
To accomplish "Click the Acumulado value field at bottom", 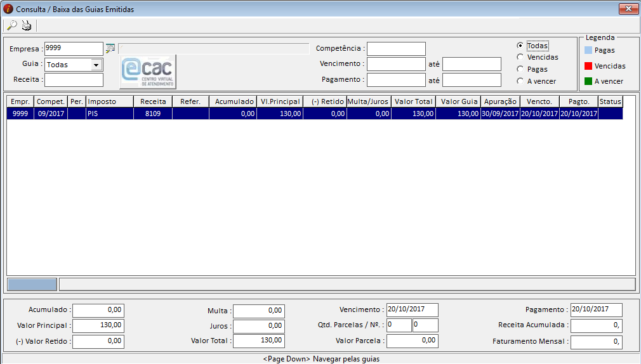I will [x=98, y=311].
